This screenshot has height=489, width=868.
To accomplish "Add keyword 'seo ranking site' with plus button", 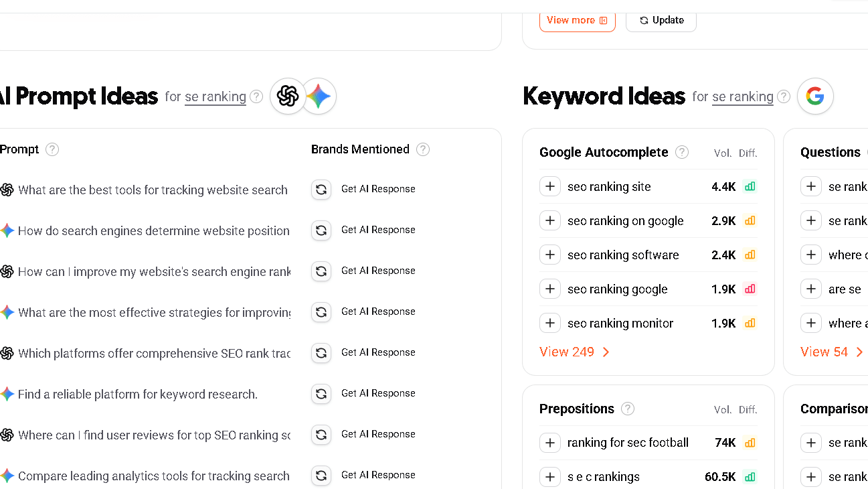I will click(x=550, y=186).
